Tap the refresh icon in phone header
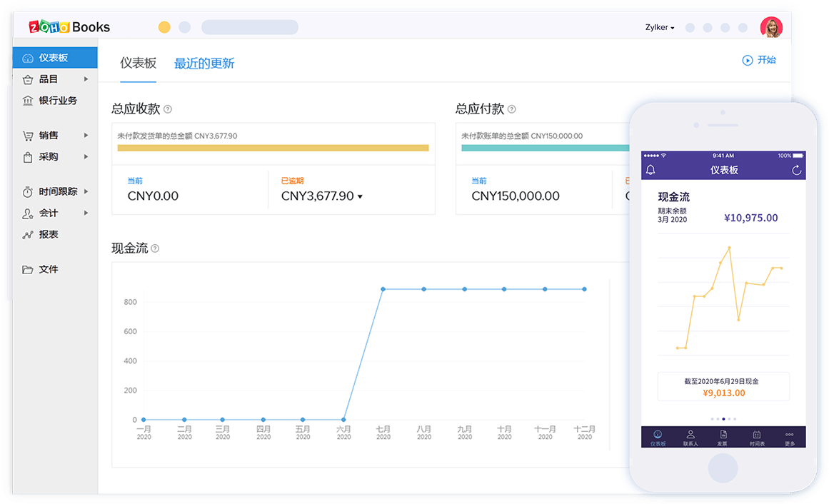The width and height of the screenshot is (829, 504). click(x=796, y=170)
